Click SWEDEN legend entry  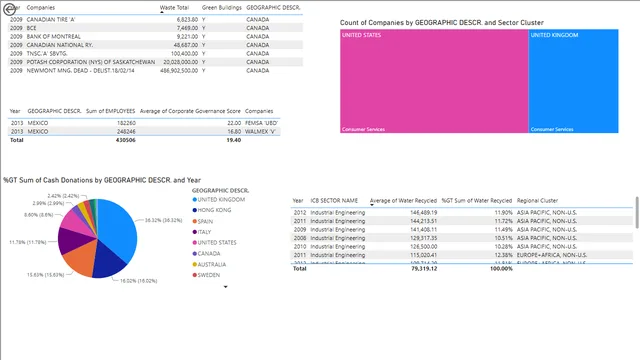[x=206, y=275]
